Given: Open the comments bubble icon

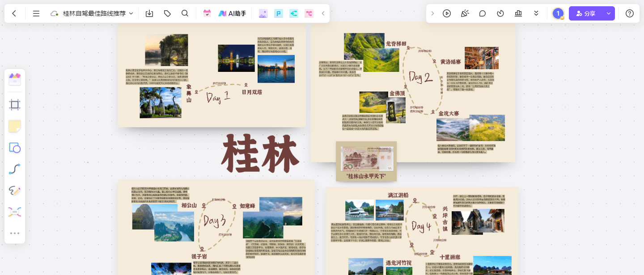Looking at the screenshot, I should click(482, 13).
